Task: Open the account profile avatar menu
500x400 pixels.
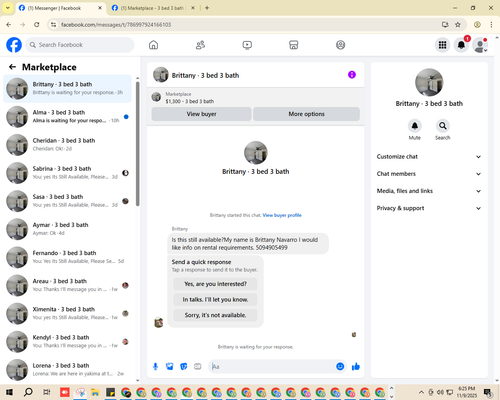Action: 480,45
